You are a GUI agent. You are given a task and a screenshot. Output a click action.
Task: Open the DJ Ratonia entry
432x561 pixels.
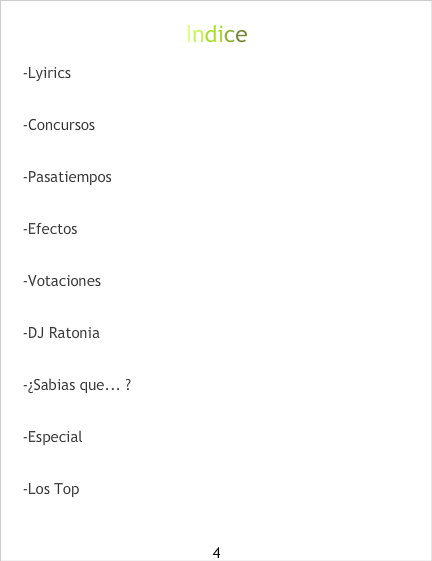61,333
